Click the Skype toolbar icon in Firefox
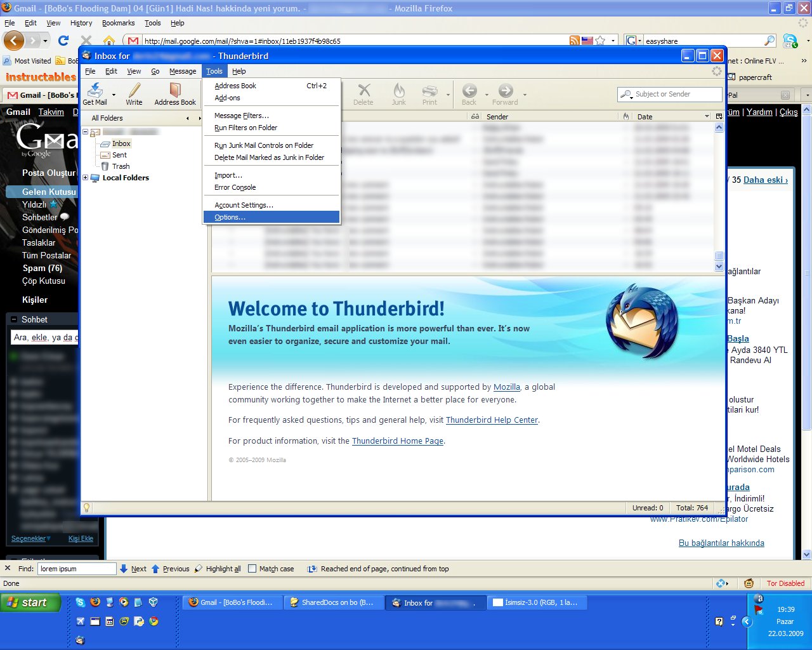812x650 pixels. click(790, 41)
